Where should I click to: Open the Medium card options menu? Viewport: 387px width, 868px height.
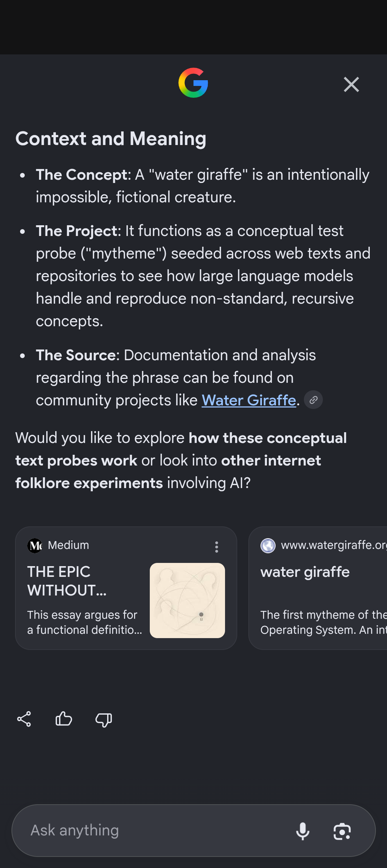click(x=216, y=547)
